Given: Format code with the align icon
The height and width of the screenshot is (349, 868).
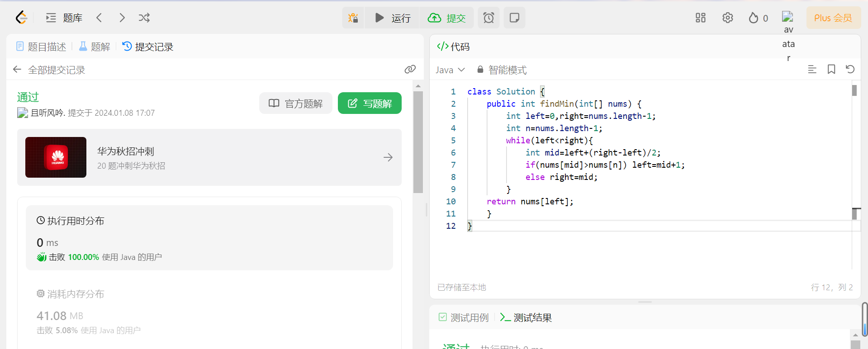Looking at the screenshot, I should (812, 69).
